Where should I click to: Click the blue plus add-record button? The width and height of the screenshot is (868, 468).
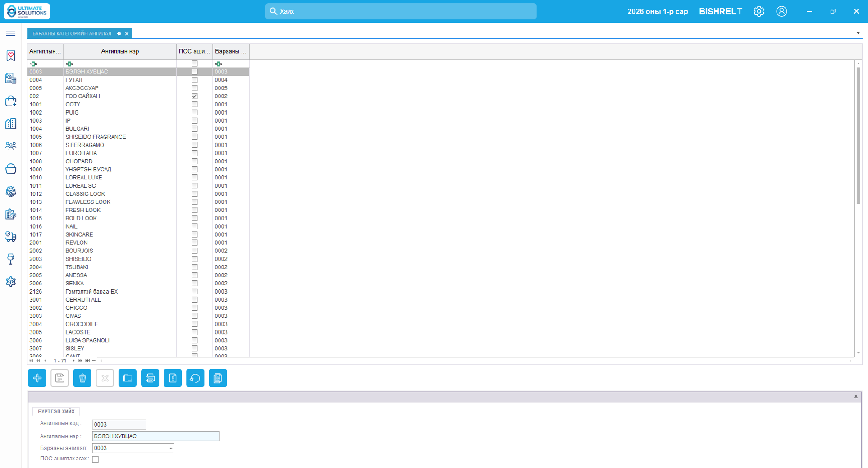(37, 378)
